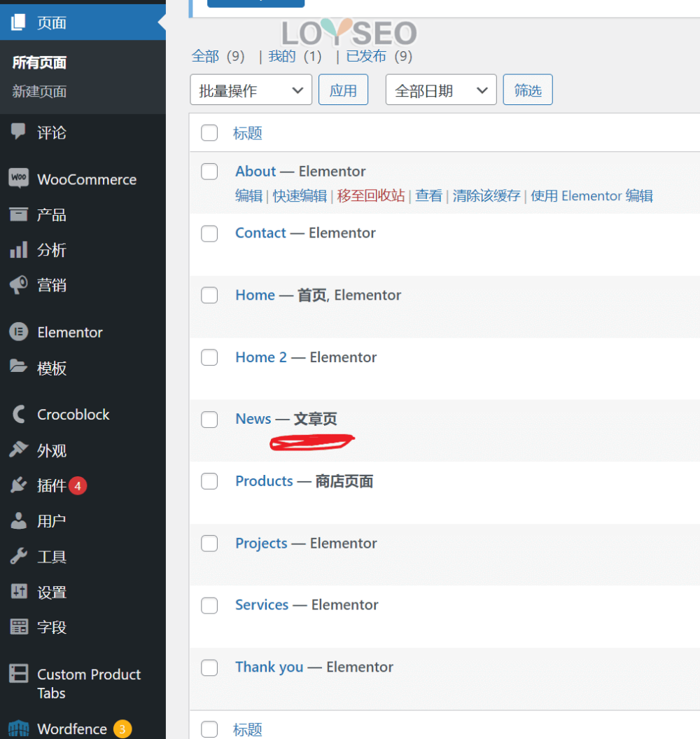
Task: Click the Analytics bar chart icon
Action: pyautogui.click(x=18, y=250)
